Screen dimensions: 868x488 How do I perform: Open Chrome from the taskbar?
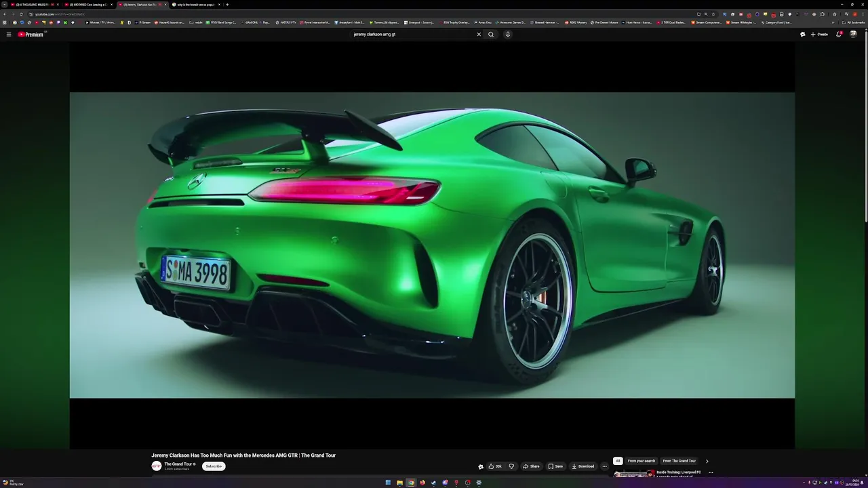coord(411,483)
